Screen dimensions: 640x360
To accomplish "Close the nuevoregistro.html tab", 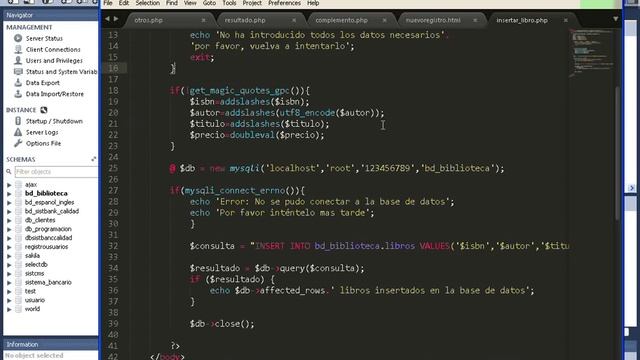I will click(x=475, y=20).
